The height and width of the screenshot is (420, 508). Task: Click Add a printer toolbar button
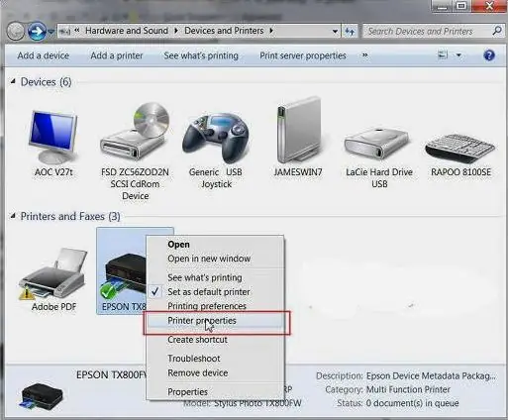[117, 55]
